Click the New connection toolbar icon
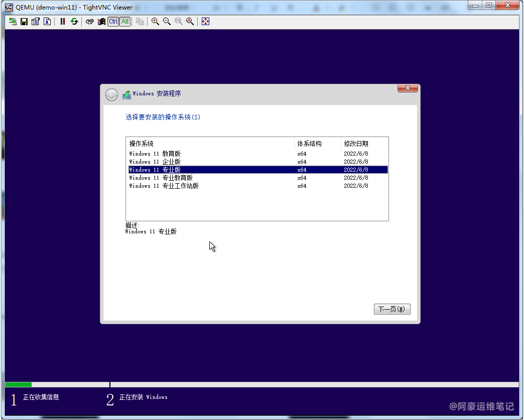524x420 pixels. 13,22
